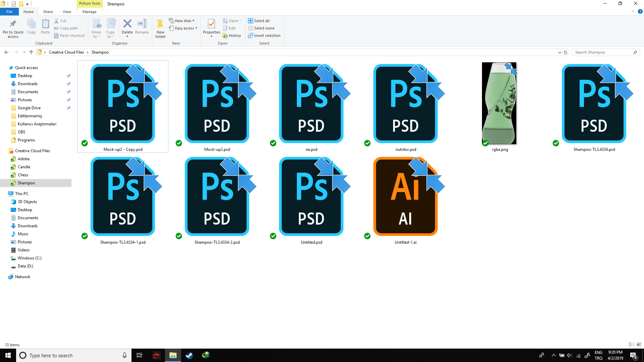Screen dimensions: 644x362
Task: Click Creative Cloud Files in address breadcrumb
Action: point(66,52)
